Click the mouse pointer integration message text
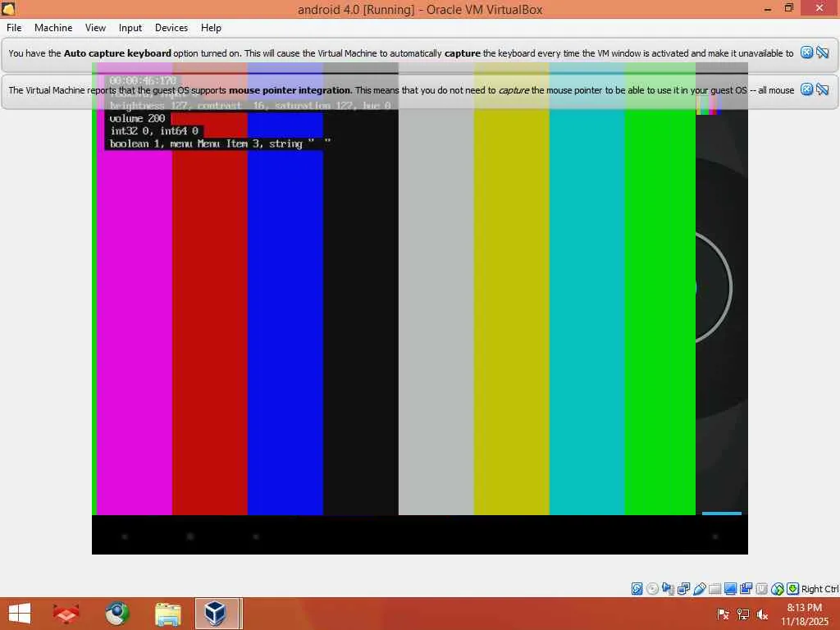This screenshot has width=840, height=630. [x=400, y=90]
